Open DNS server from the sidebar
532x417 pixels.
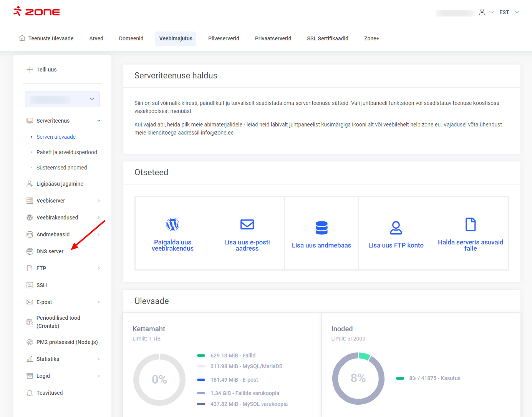click(x=50, y=251)
